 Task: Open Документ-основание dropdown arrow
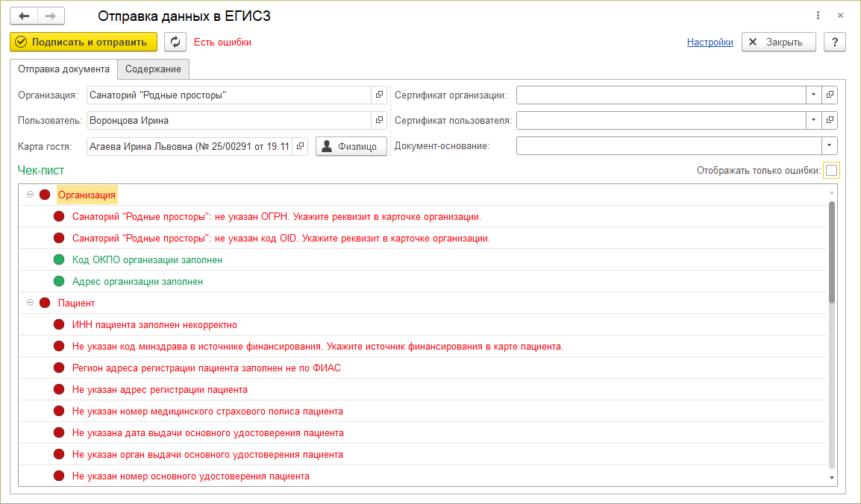coord(829,146)
